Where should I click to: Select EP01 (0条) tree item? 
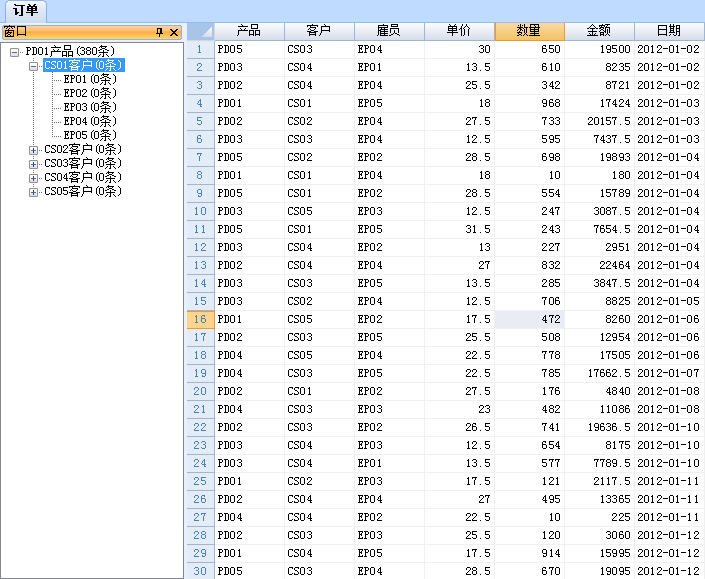click(90, 79)
